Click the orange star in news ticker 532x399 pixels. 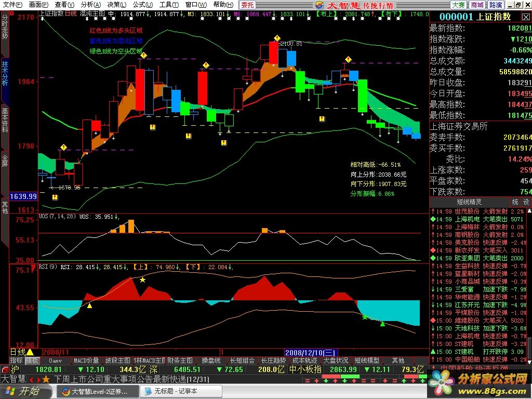pos(46,379)
